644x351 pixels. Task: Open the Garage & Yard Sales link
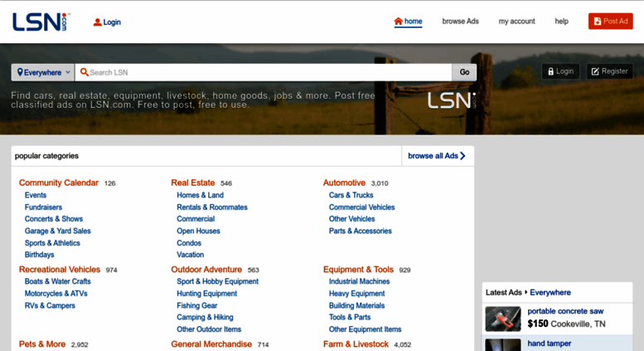tap(57, 231)
